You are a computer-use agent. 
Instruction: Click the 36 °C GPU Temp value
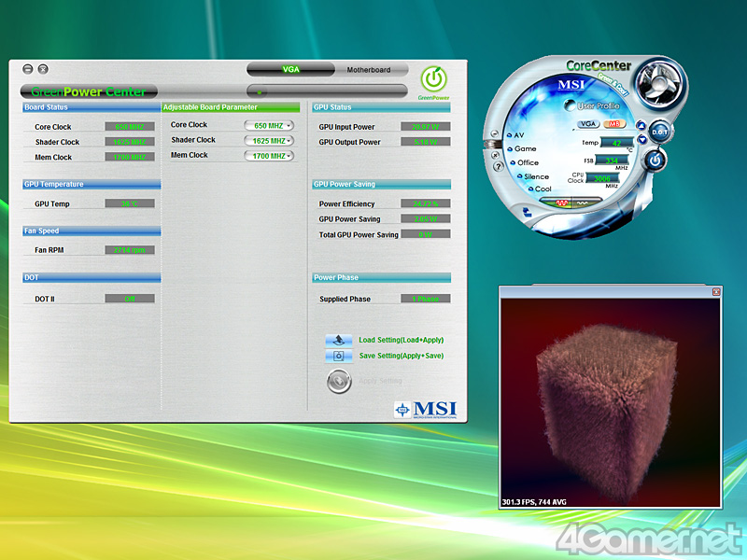(130, 203)
